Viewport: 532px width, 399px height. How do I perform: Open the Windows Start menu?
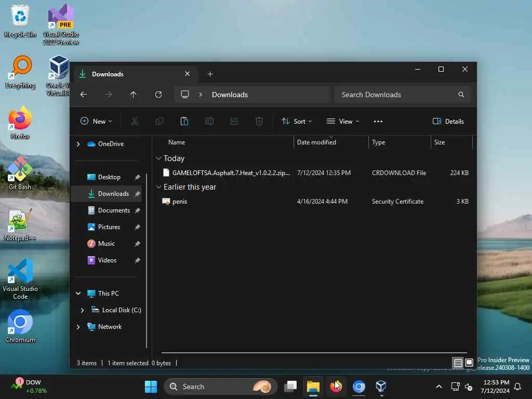click(x=151, y=387)
